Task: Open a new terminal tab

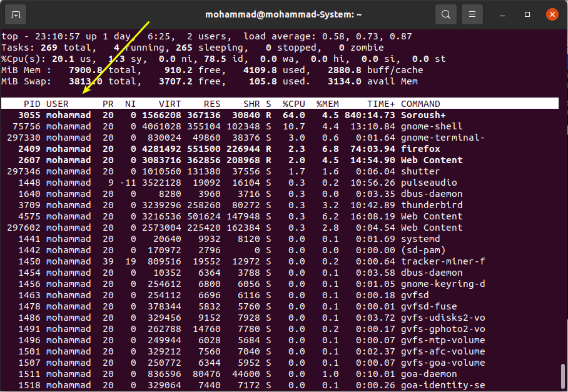Action: 16,14
